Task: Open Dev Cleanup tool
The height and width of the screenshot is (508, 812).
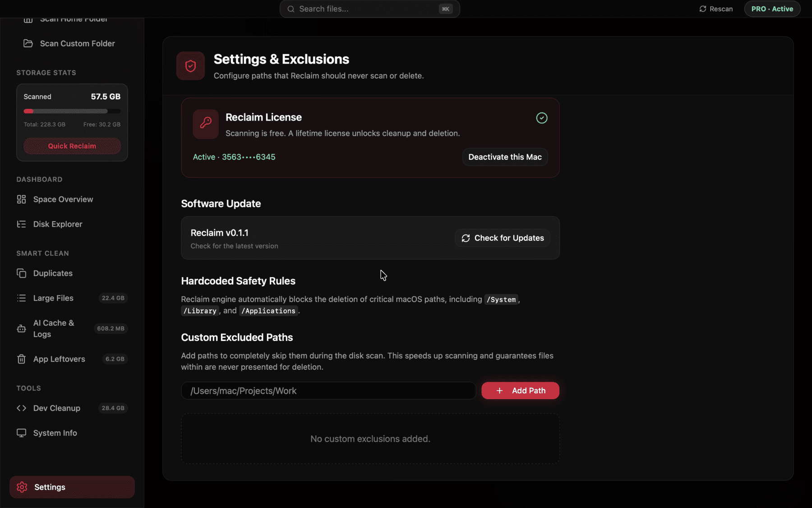Action: (72, 408)
